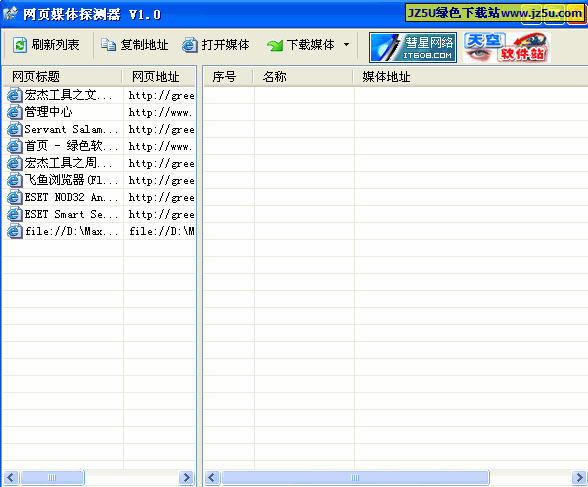The height and width of the screenshot is (487, 588).
Task: Click the IE icon beside 管理中心
Action: point(15,112)
